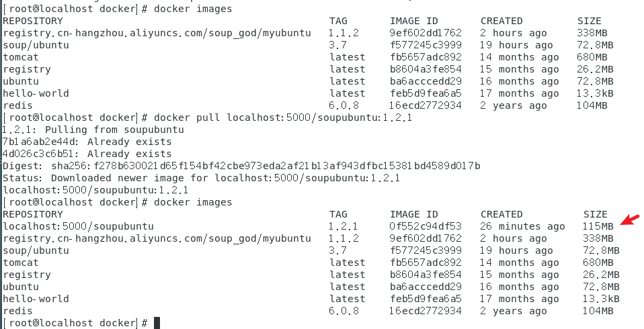Click the redis 6.0.8 tag in the first listing
The width and height of the screenshot is (644, 329).
344,105
